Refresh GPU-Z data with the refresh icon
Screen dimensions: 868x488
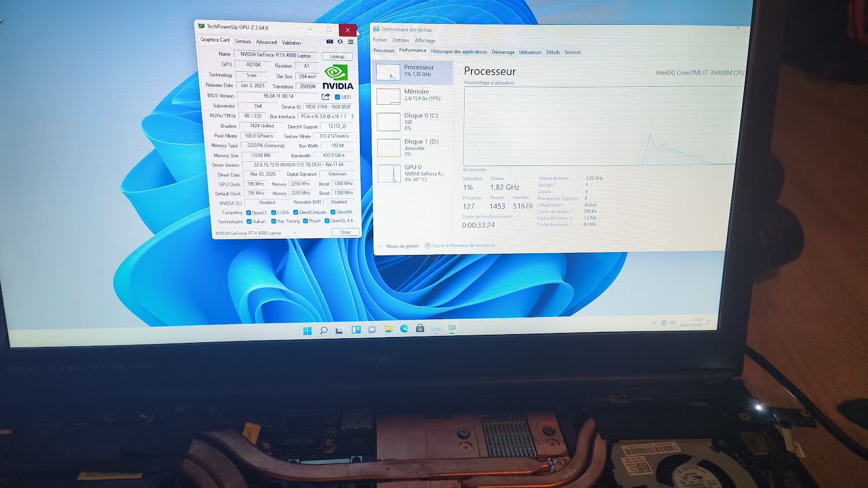pyautogui.click(x=340, y=42)
